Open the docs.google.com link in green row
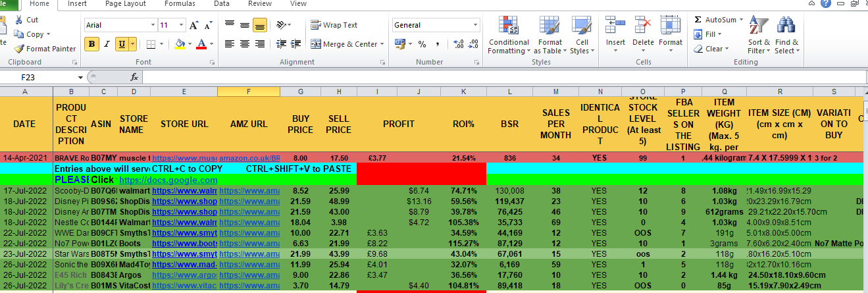Screen dimensions: 868x293 point(168,179)
